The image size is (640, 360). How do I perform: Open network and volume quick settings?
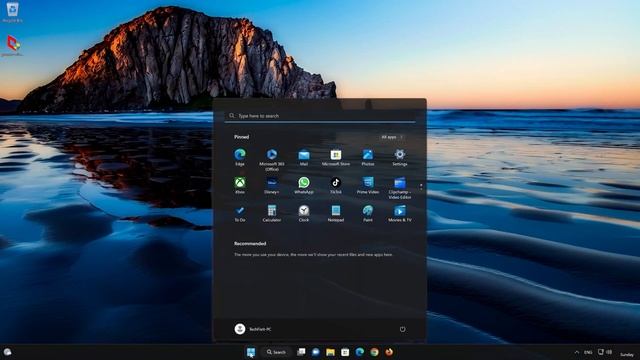[x=605, y=352]
